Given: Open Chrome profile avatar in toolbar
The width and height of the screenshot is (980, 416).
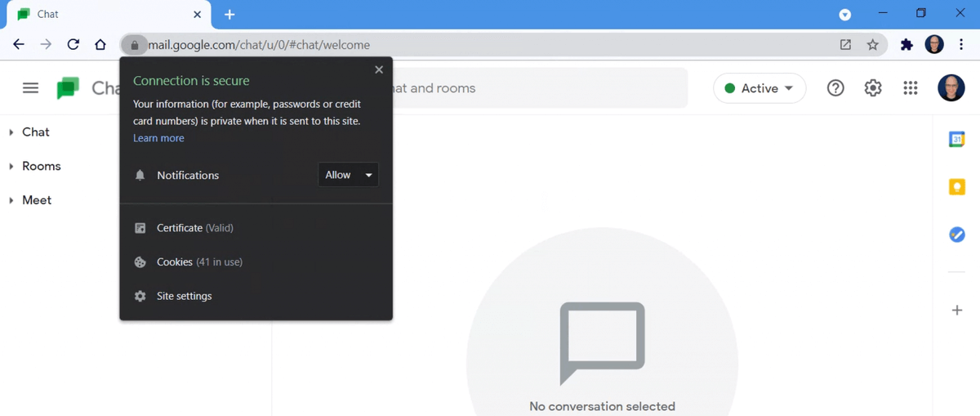Looking at the screenshot, I should pos(934,45).
